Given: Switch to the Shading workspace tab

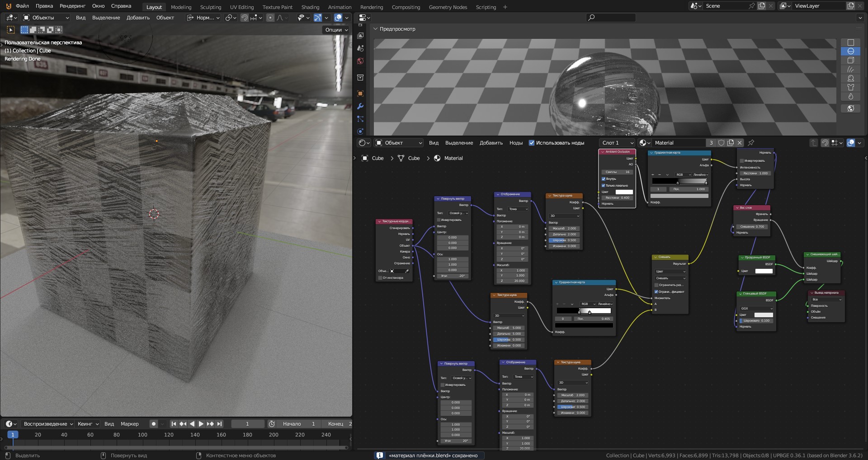Looking at the screenshot, I should tap(310, 7).
